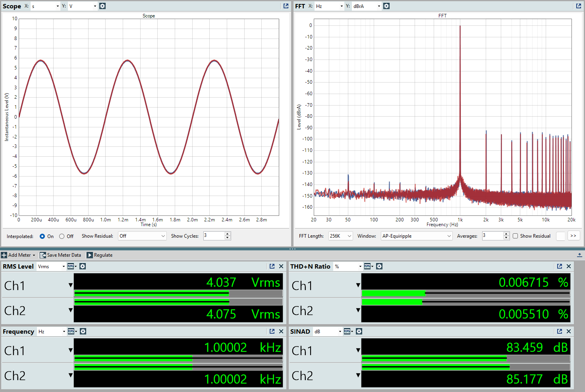Image resolution: width=585 pixels, height=392 pixels.
Task: Enable the FFT Show Residual checkbox
Action: coord(515,236)
